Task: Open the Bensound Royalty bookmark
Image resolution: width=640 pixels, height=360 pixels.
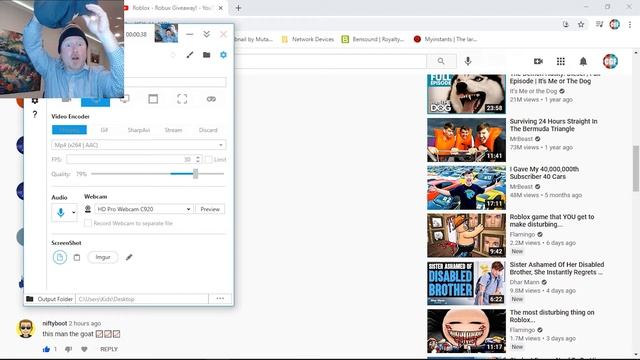Action: tap(373, 39)
